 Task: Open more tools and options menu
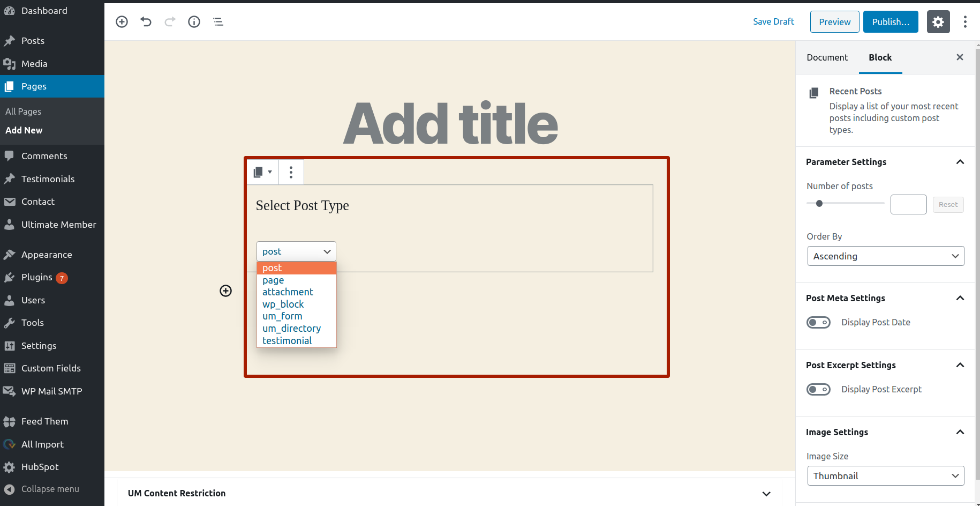pyautogui.click(x=965, y=22)
